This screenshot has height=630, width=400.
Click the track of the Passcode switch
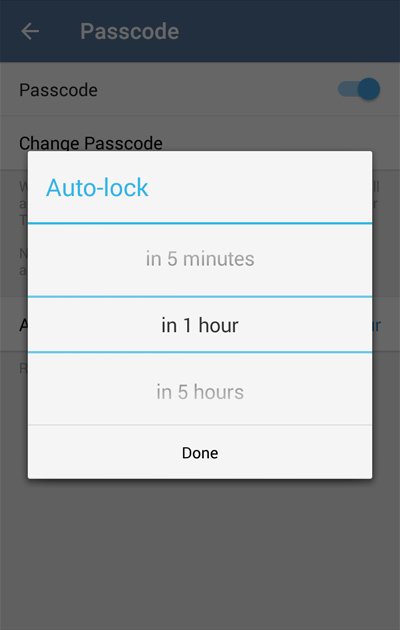coord(348,89)
